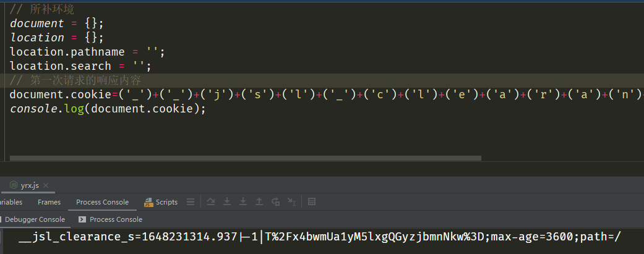644x254 pixels.
Task: Close the yrx.js debug tab
Action: tap(46, 185)
